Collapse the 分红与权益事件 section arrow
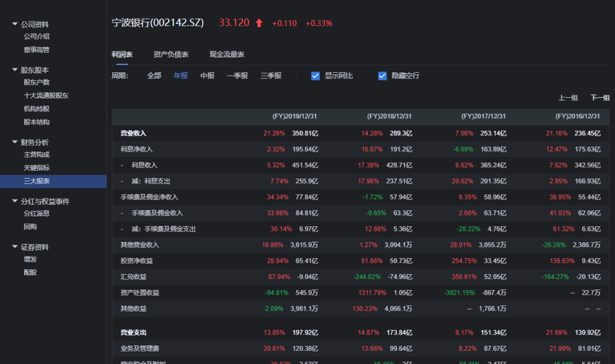 [15, 201]
